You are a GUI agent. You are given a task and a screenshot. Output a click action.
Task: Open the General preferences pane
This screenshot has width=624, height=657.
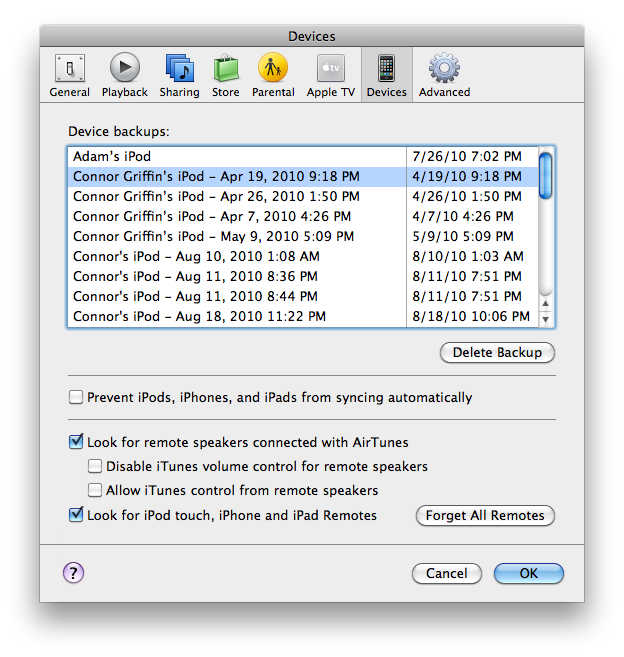point(70,75)
